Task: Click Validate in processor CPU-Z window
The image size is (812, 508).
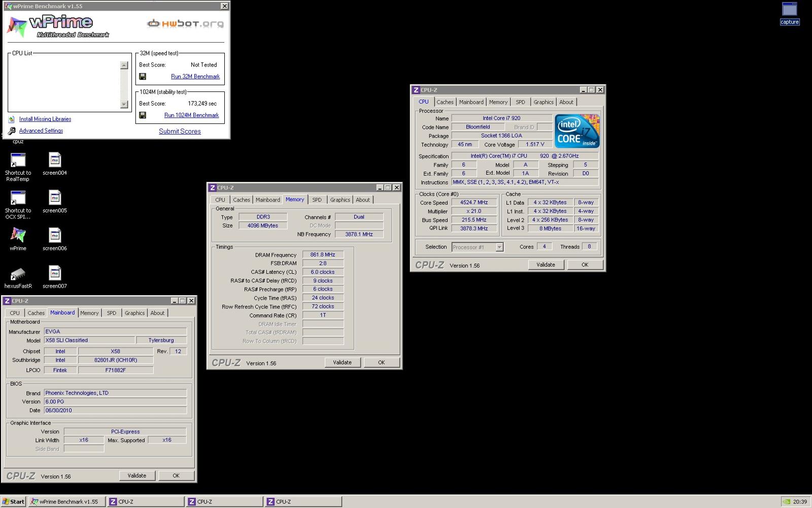Action: coord(546,265)
